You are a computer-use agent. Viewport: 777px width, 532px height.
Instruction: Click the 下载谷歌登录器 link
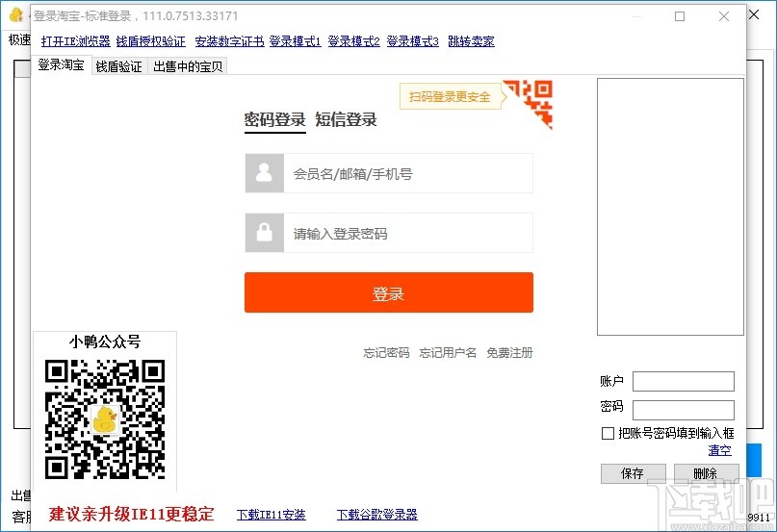377,515
